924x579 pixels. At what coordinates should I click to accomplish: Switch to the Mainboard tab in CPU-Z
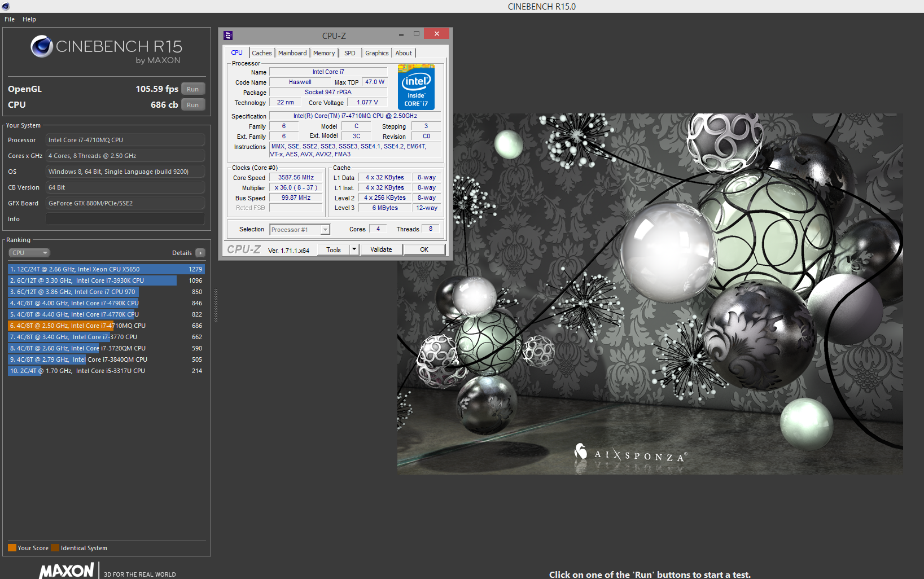(292, 53)
